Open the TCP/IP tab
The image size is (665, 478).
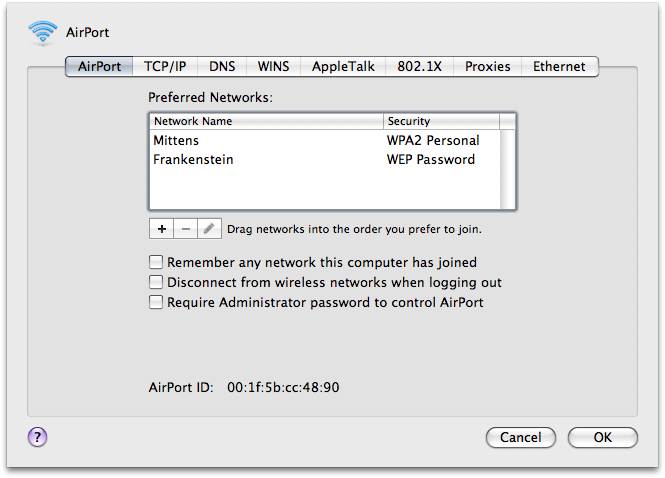pyautogui.click(x=165, y=67)
